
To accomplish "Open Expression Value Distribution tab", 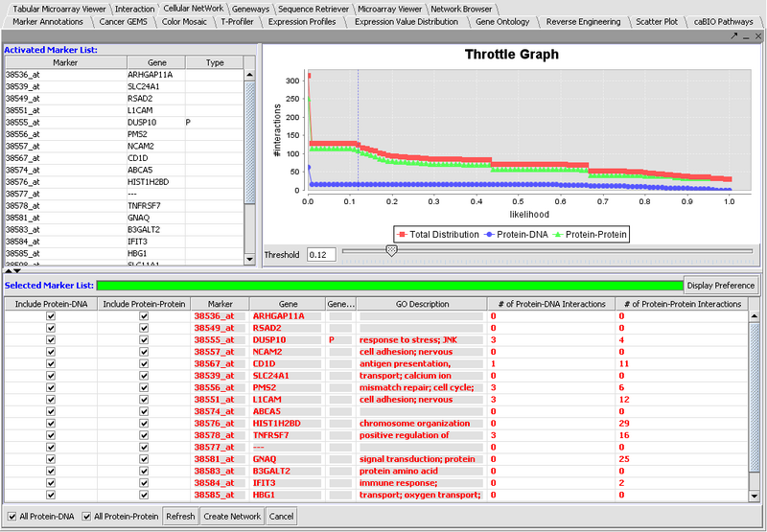I will pos(407,22).
